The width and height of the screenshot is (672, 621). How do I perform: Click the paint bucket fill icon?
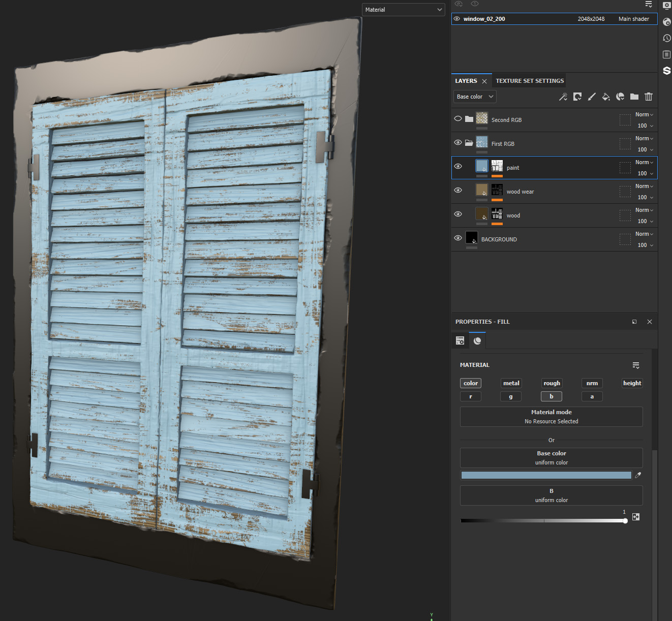606,97
